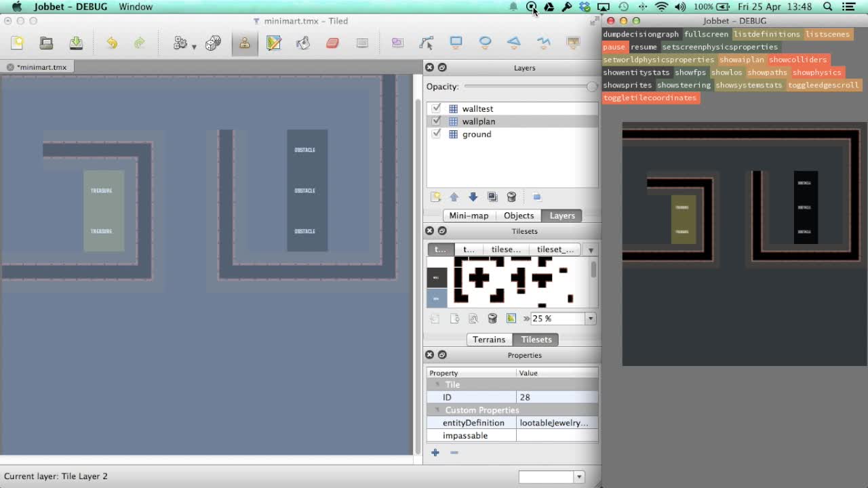Select the Stamp Brush tool
This screenshot has width=868, height=488.
[x=245, y=43]
